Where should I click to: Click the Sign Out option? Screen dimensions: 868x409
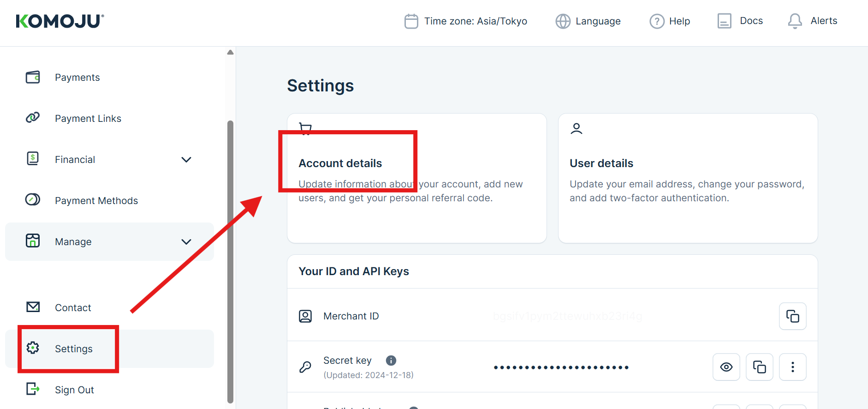pos(74,390)
